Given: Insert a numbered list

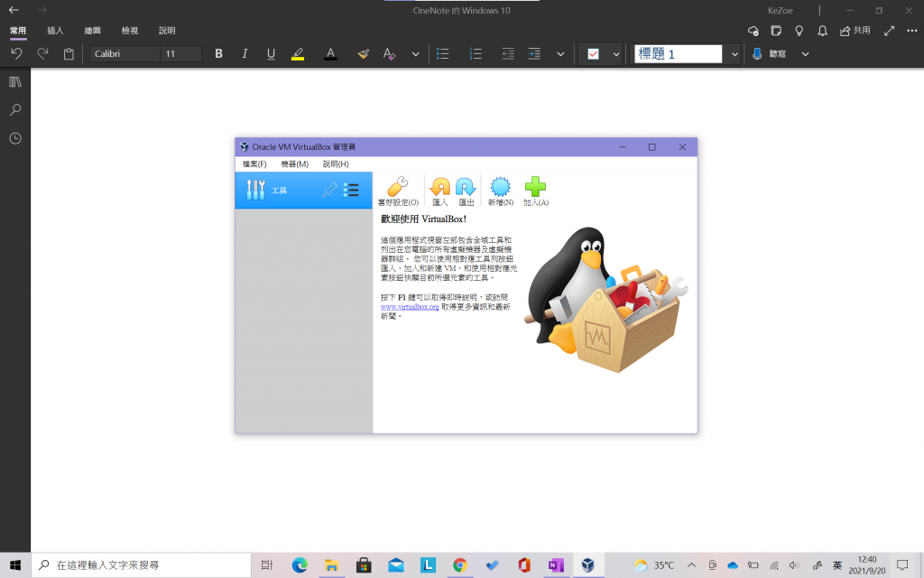Looking at the screenshot, I should click(x=476, y=53).
